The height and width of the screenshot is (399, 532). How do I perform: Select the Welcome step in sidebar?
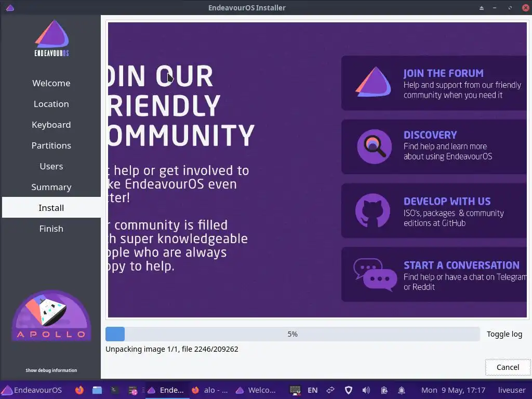click(x=51, y=83)
